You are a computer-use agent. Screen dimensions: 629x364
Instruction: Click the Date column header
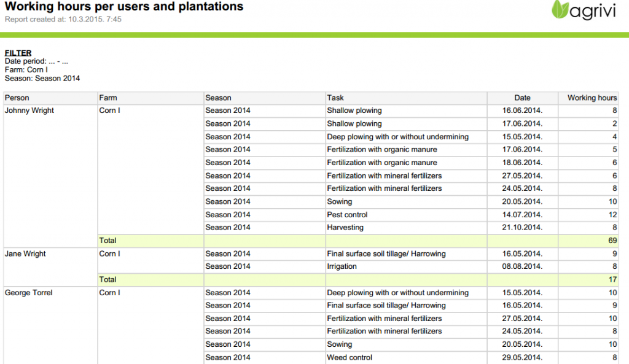tap(522, 98)
